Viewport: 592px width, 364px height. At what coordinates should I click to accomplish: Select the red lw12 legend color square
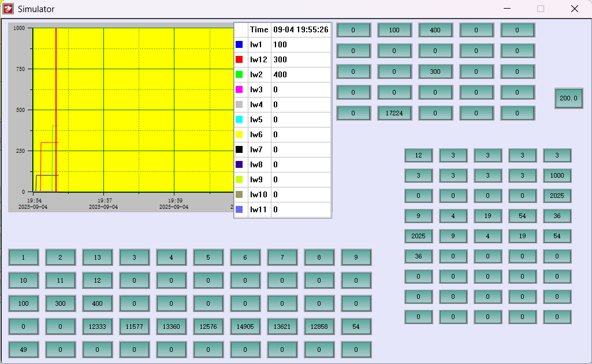click(240, 59)
